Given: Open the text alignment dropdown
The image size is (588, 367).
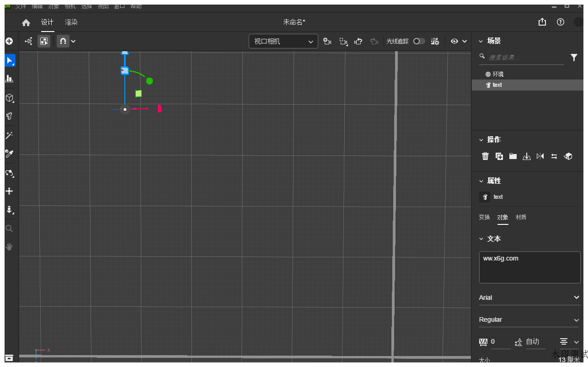Looking at the screenshot, I should (x=569, y=342).
